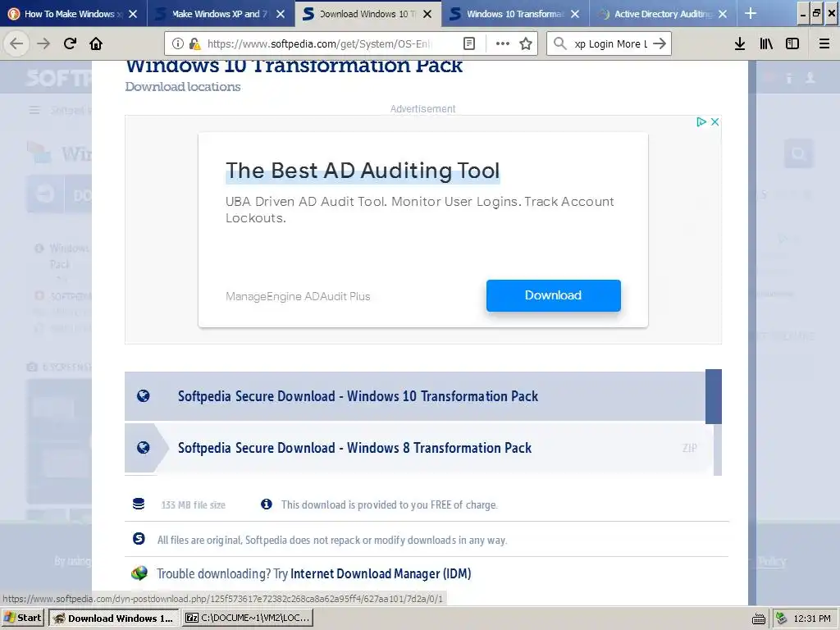840x630 pixels.
Task: Close the 'Active Directory Auditing' tab
Action: (723, 14)
